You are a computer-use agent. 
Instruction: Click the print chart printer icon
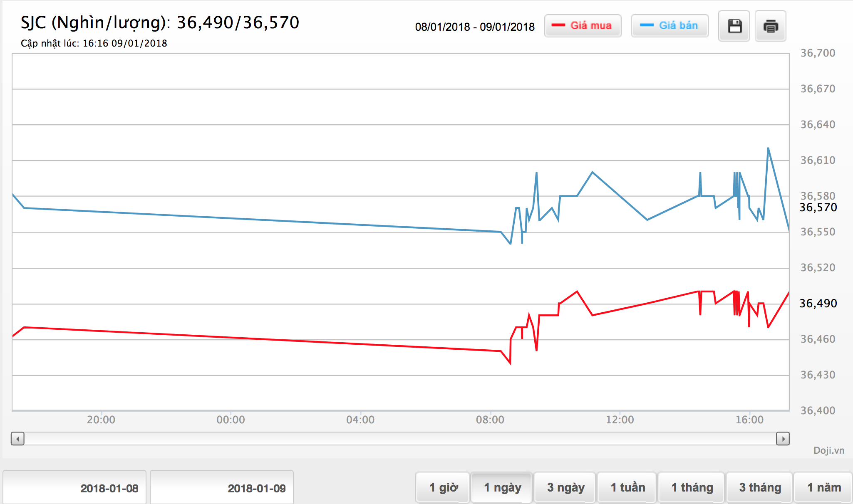pyautogui.click(x=771, y=26)
